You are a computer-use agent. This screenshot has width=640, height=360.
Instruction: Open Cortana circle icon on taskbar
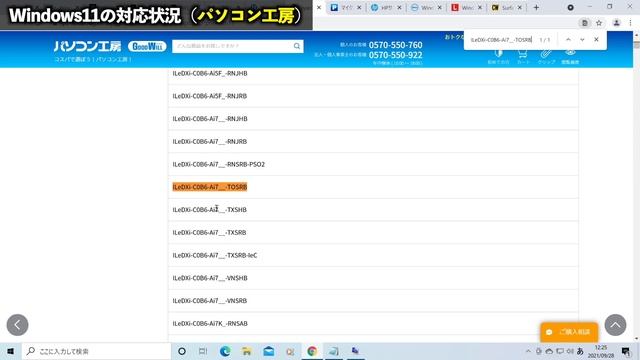(x=182, y=351)
